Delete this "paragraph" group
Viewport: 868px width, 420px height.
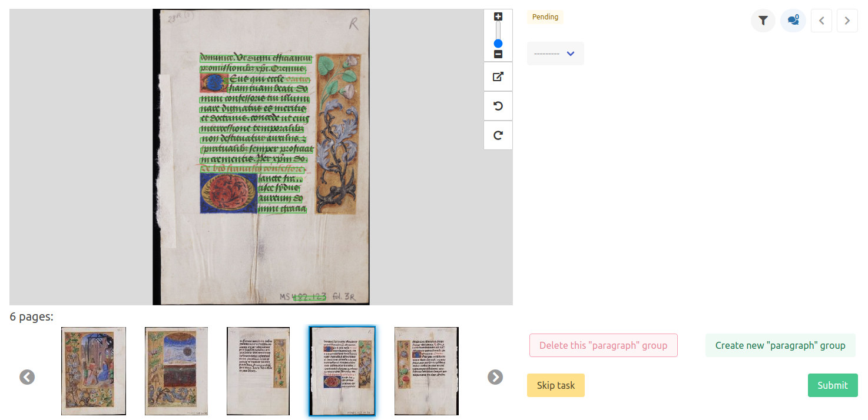(604, 345)
